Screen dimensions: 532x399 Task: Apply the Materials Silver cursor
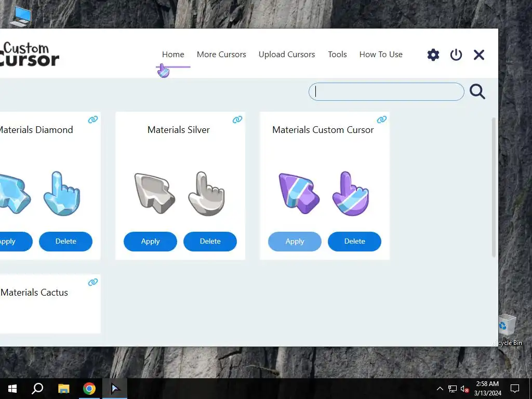click(x=150, y=242)
